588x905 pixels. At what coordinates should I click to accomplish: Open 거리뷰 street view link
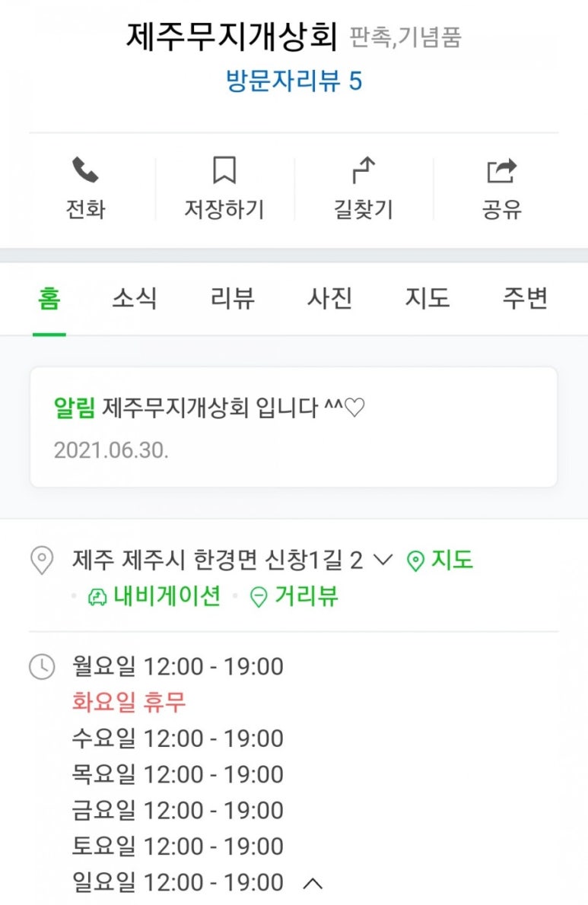(294, 597)
